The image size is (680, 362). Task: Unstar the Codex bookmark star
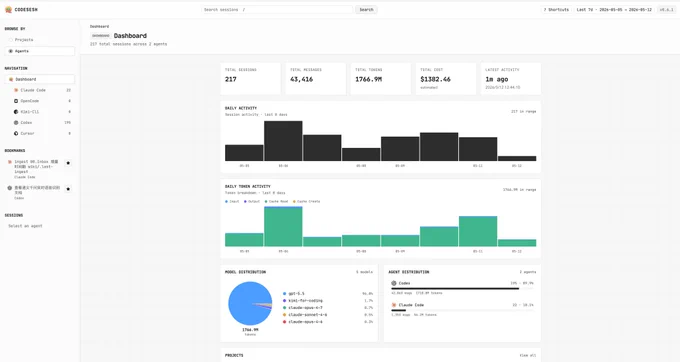click(68, 189)
